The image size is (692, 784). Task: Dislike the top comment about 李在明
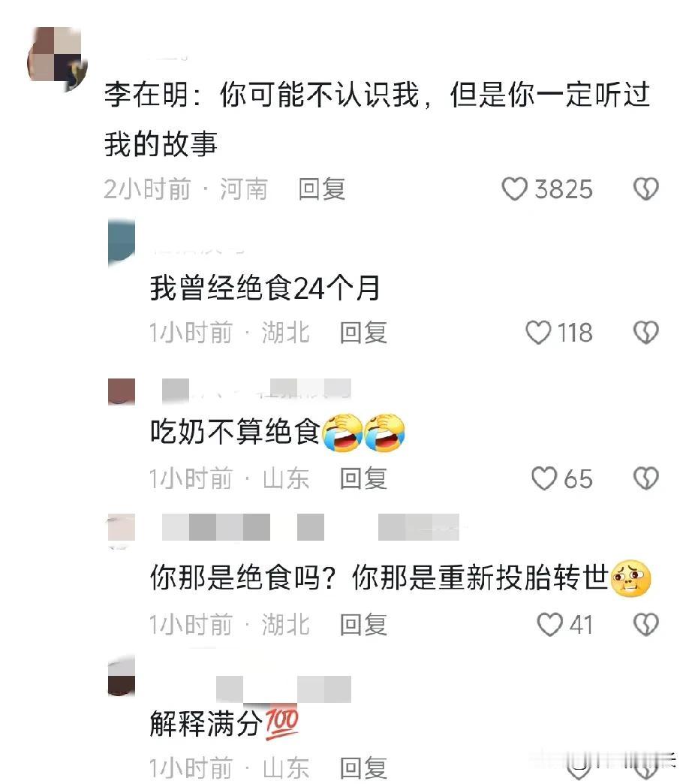click(x=646, y=189)
